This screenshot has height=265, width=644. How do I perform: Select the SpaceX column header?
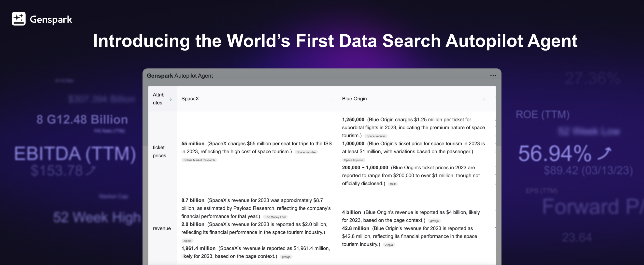[x=190, y=98]
